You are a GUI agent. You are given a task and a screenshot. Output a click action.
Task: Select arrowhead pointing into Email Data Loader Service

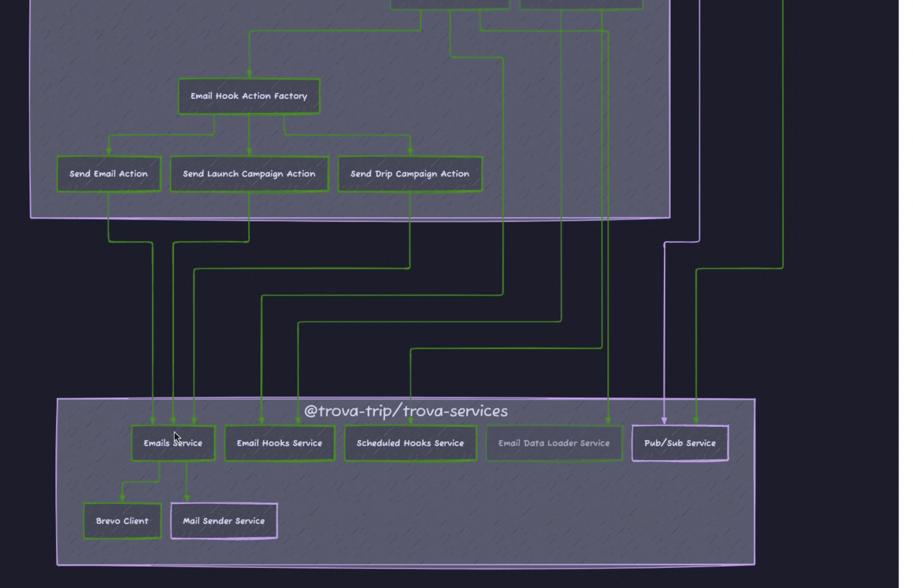608,420
